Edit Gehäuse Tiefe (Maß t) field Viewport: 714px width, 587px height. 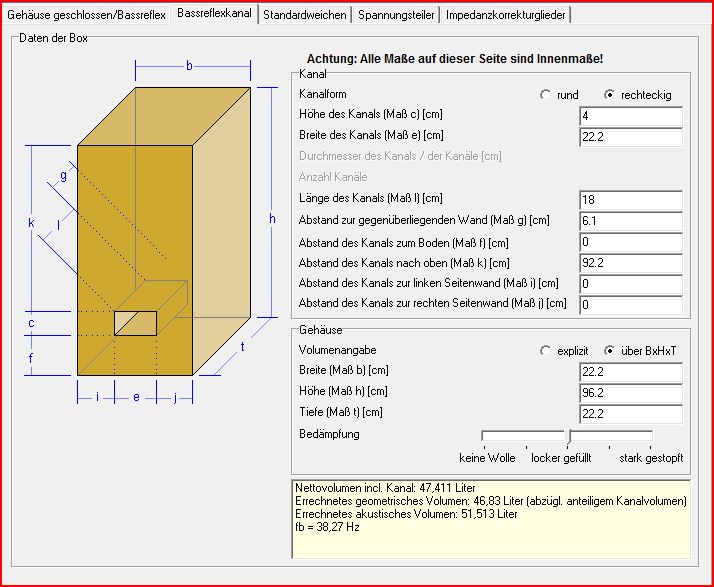pos(630,414)
